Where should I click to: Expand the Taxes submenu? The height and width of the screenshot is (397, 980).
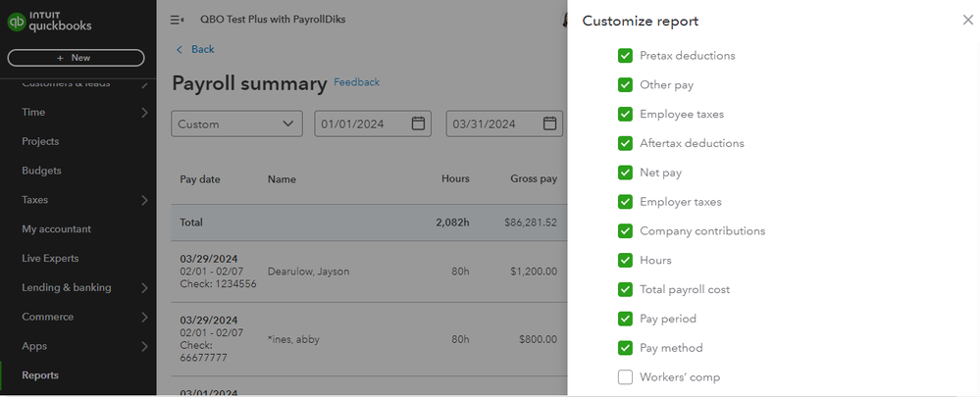pyautogui.click(x=144, y=200)
